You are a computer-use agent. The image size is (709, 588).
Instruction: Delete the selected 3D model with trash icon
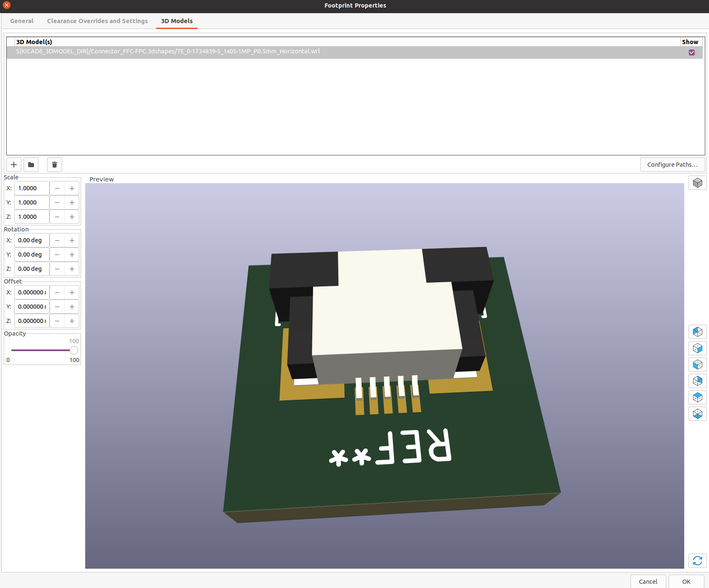[55, 165]
